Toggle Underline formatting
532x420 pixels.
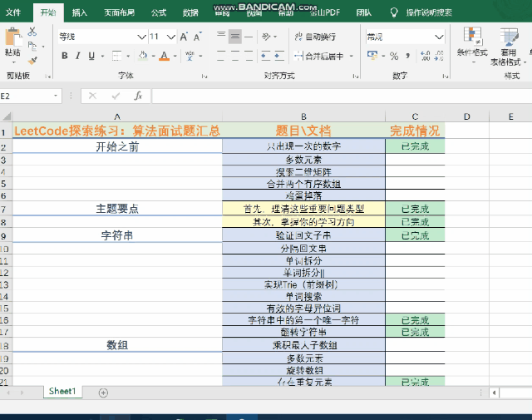(91, 56)
